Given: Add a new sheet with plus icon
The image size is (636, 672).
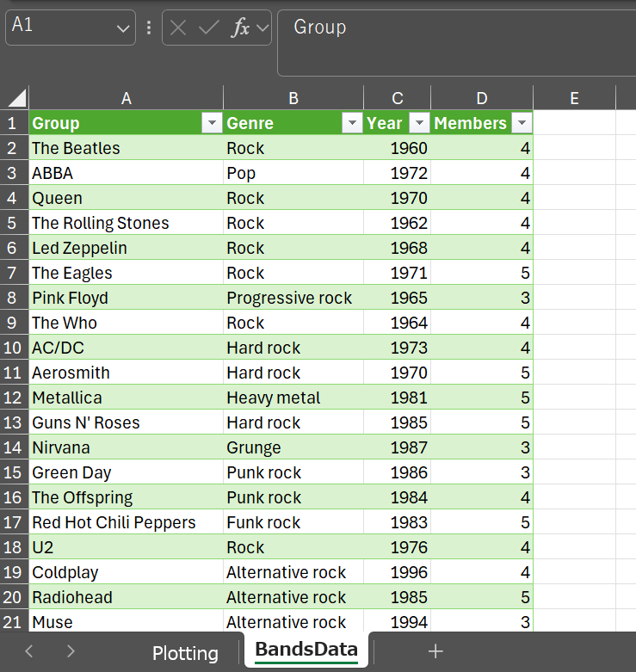Looking at the screenshot, I should tap(435, 651).
